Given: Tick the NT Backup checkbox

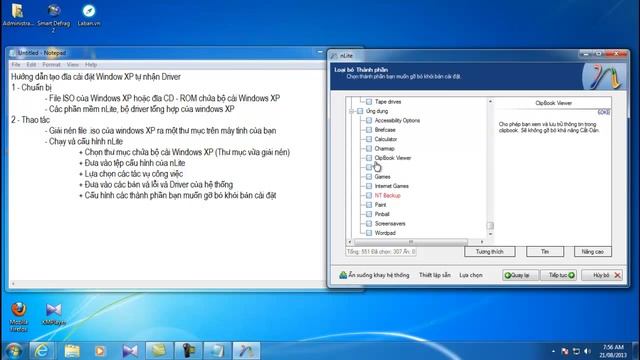Looking at the screenshot, I should (x=369, y=196).
